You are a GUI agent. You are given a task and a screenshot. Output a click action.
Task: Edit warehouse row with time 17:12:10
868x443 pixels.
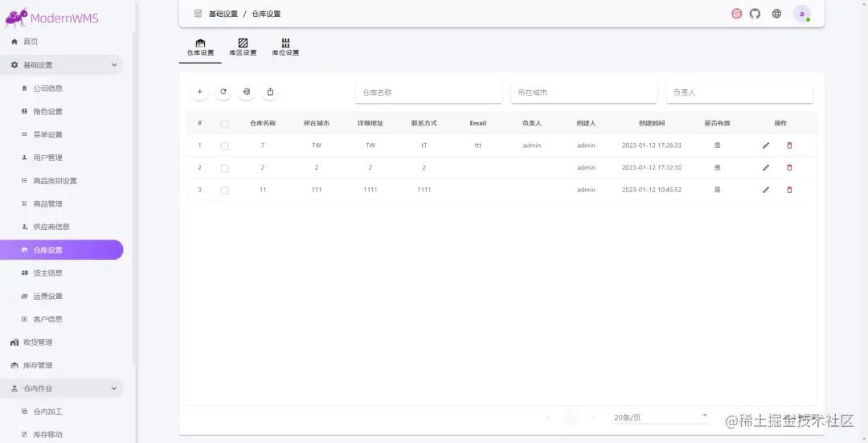click(766, 168)
